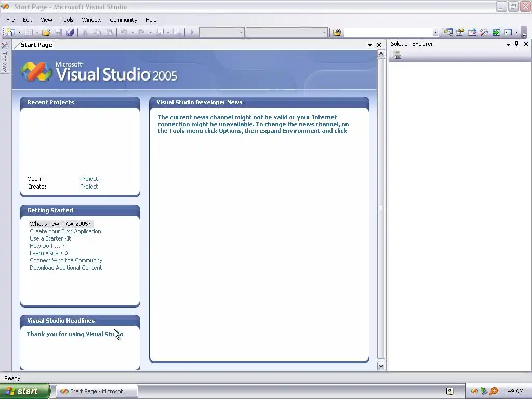This screenshot has width=532, height=399.
Task: Open Toolbar Options at the toolbar end
Action: pyautogui.click(x=524, y=34)
